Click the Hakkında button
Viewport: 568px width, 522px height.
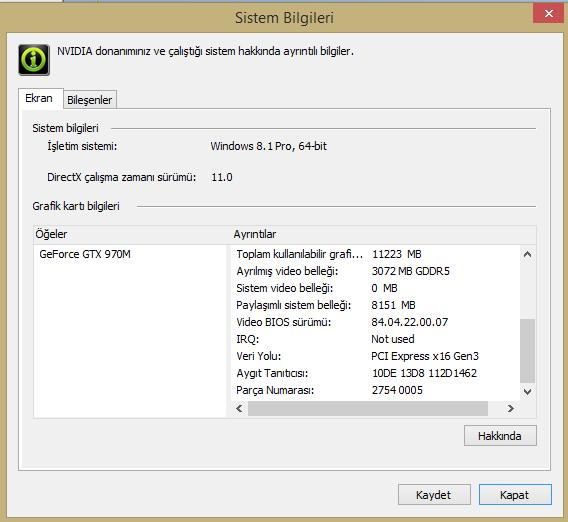pyautogui.click(x=500, y=436)
